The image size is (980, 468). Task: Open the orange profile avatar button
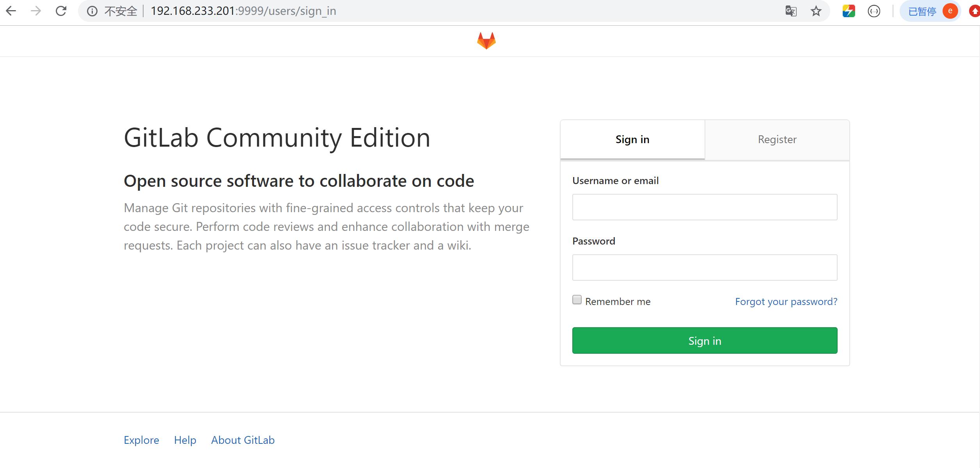click(x=950, y=11)
